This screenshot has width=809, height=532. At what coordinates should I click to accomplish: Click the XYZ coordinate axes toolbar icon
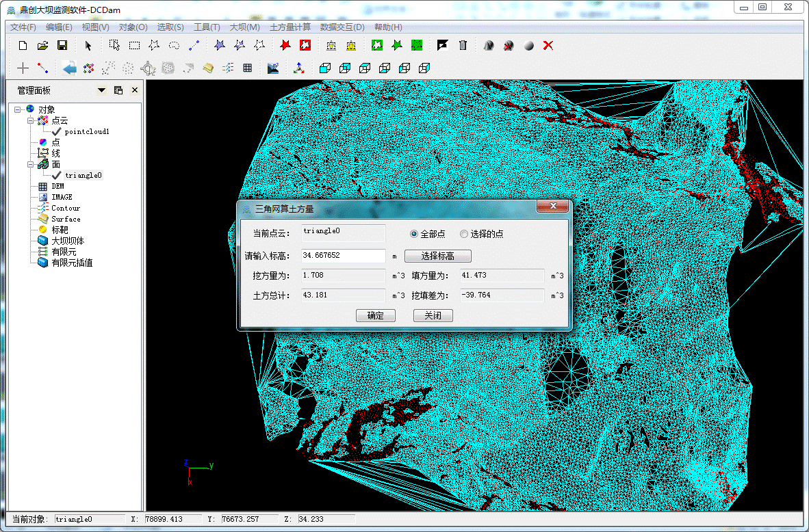pyautogui.click(x=299, y=68)
